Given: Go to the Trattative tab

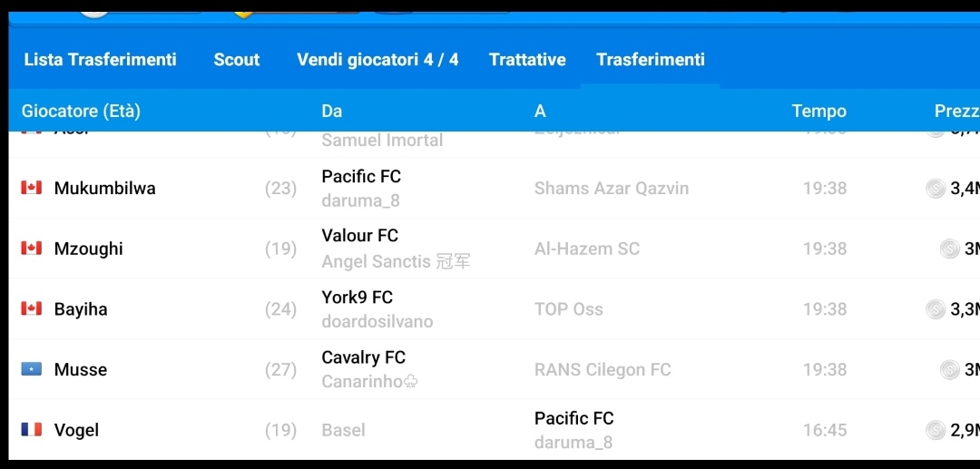Looking at the screenshot, I should (527, 60).
